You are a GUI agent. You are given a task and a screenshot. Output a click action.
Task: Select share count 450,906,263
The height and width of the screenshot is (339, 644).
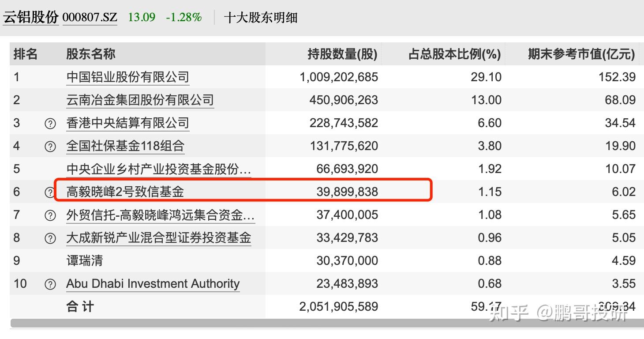click(344, 100)
